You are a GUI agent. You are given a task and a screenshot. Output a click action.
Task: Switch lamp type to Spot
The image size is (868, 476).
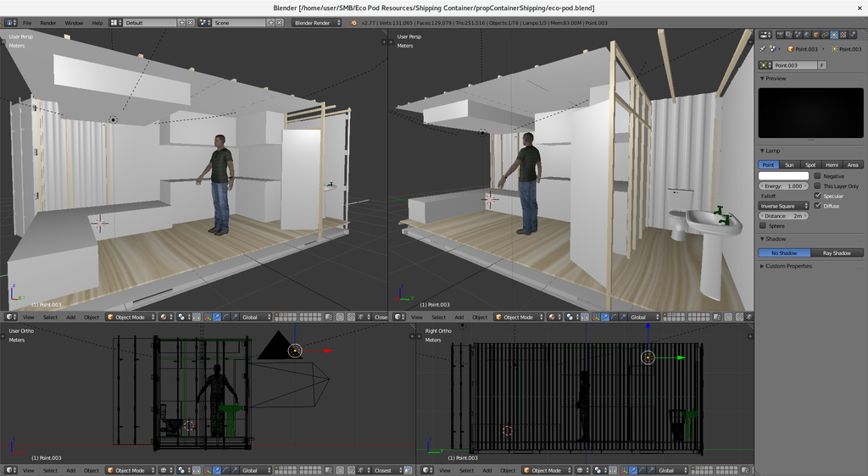pyautogui.click(x=810, y=165)
